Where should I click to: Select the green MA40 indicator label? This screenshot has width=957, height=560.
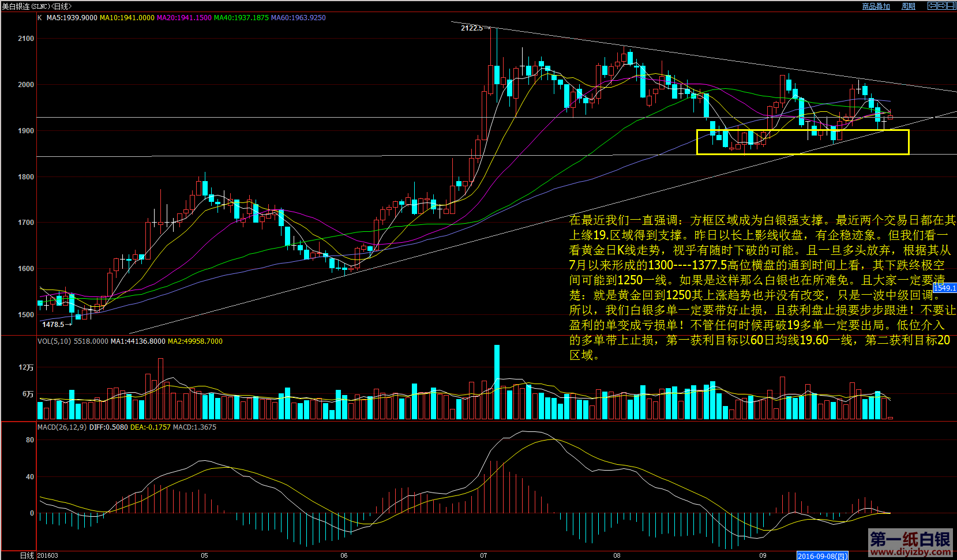(x=241, y=18)
